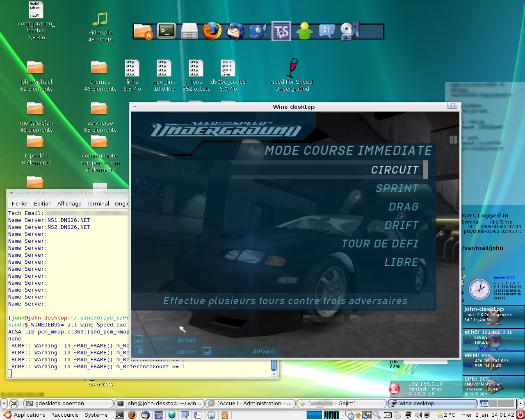Open the links text file on the desktop

(x=132, y=76)
